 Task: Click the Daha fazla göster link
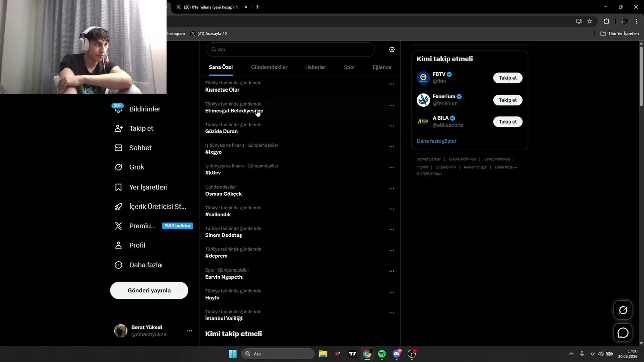pos(437,141)
